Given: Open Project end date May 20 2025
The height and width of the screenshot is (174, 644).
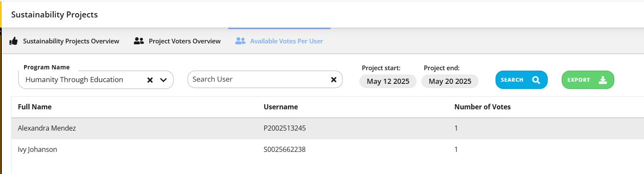Looking at the screenshot, I should pyautogui.click(x=450, y=81).
